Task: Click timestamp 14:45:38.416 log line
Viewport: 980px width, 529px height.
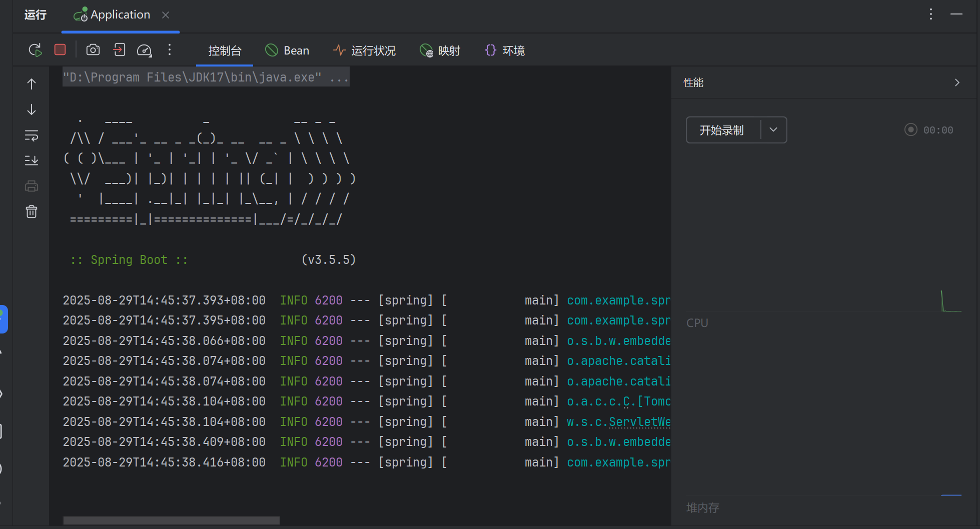Action: 164,462
